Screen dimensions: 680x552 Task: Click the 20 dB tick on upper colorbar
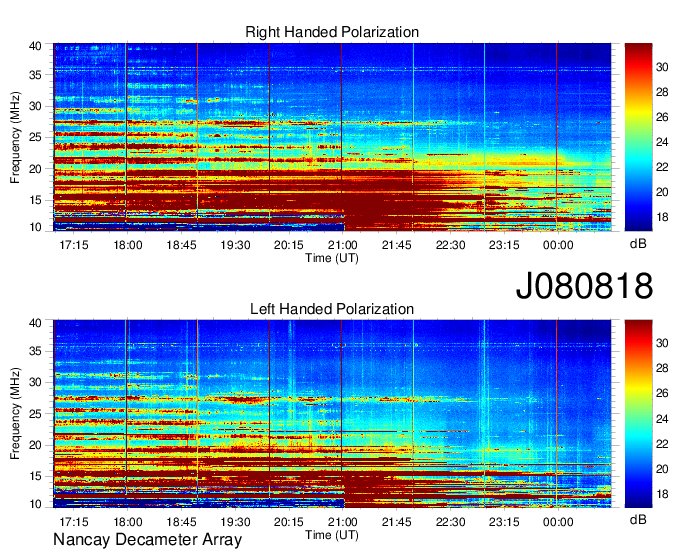[x=662, y=192]
